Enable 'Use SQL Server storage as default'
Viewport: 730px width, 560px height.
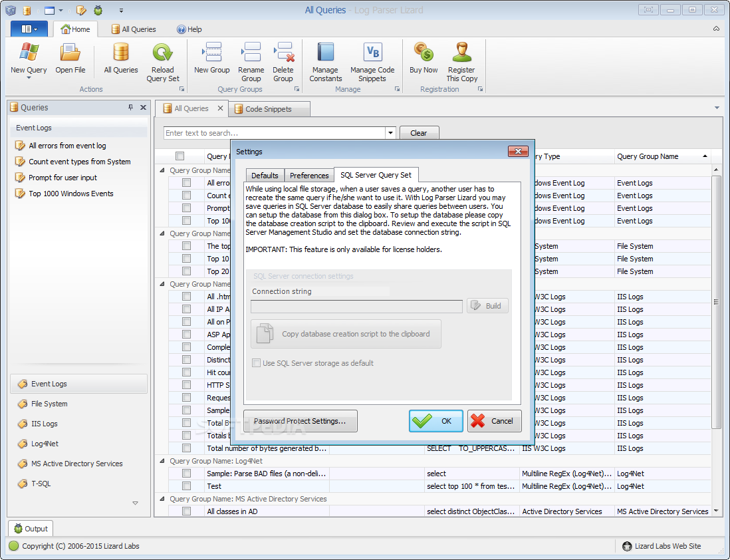tap(256, 363)
